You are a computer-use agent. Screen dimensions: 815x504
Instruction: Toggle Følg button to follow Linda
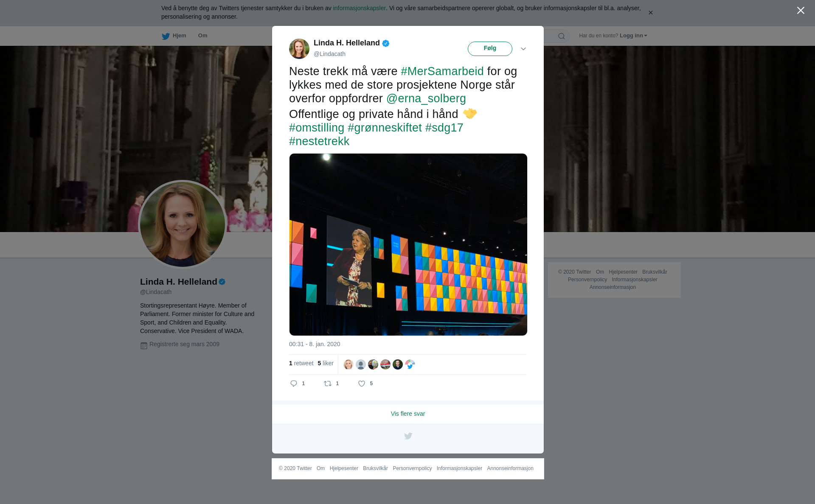[x=490, y=48]
